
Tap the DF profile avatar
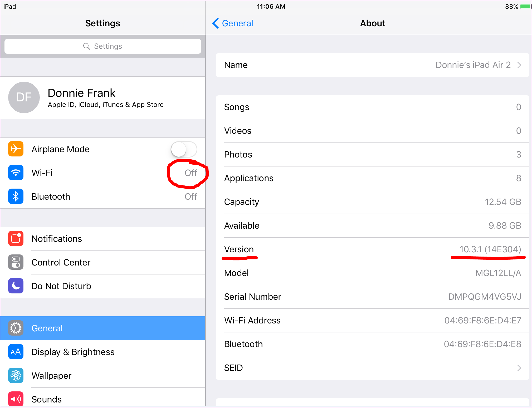[24, 97]
